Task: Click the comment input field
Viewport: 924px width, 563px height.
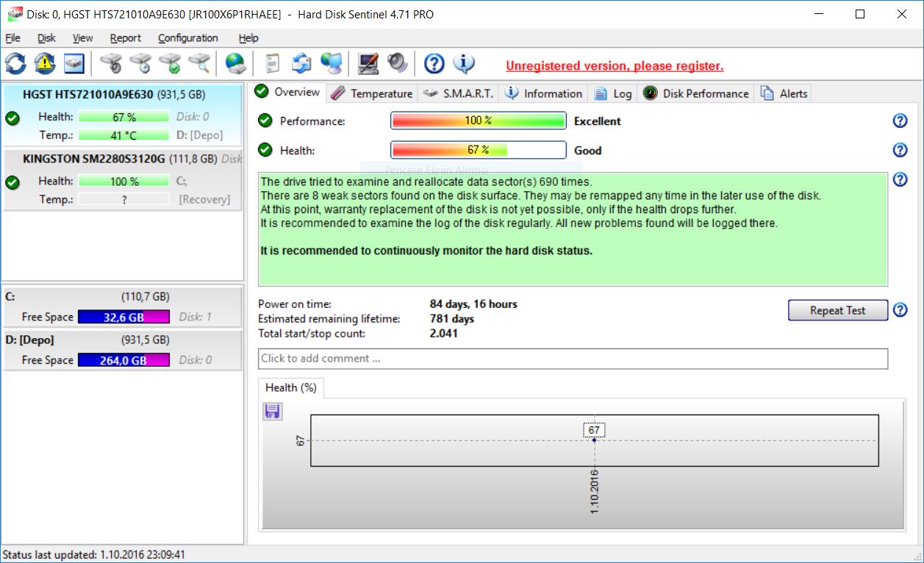Action: click(x=573, y=359)
